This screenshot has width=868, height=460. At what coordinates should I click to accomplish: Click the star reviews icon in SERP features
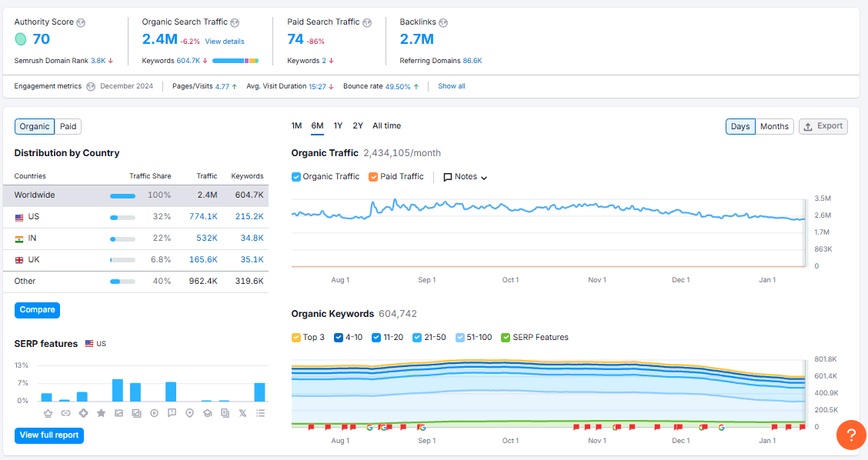point(101,413)
